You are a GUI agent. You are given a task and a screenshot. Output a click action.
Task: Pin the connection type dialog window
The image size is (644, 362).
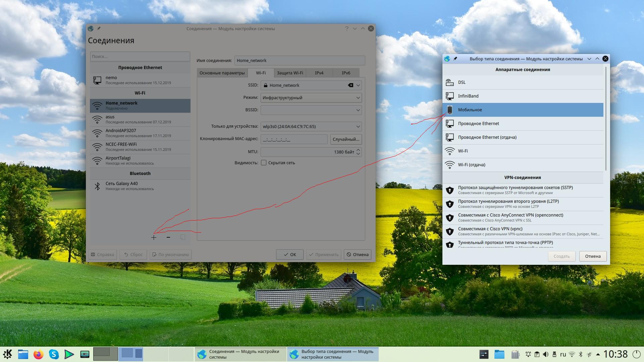[455, 59]
